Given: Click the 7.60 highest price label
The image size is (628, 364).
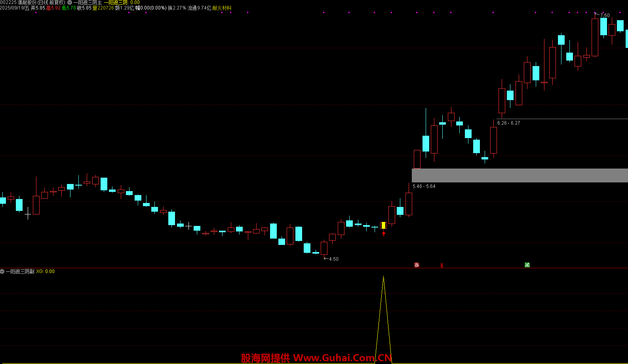Looking at the screenshot, I should point(605,15).
